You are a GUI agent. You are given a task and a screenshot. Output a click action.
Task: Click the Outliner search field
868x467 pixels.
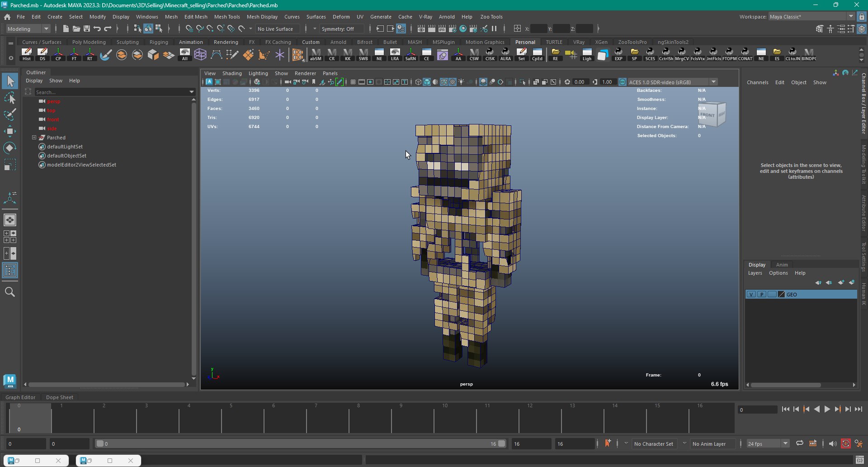[x=111, y=92]
